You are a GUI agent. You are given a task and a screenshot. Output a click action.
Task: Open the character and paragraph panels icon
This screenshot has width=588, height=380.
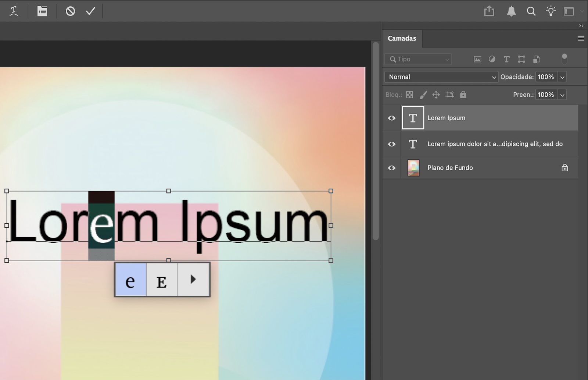click(x=42, y=11)
